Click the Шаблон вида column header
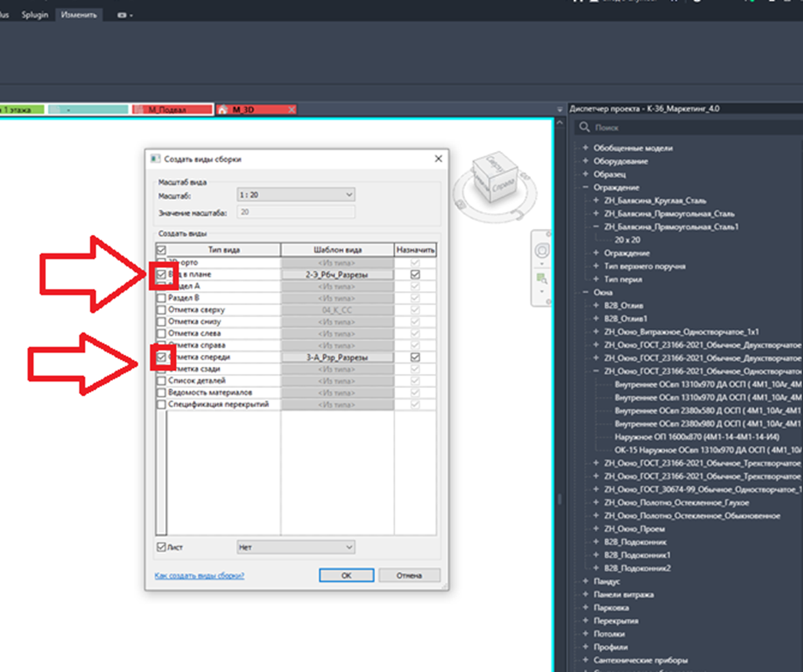The image size is (803, 672). click(337, 250)
